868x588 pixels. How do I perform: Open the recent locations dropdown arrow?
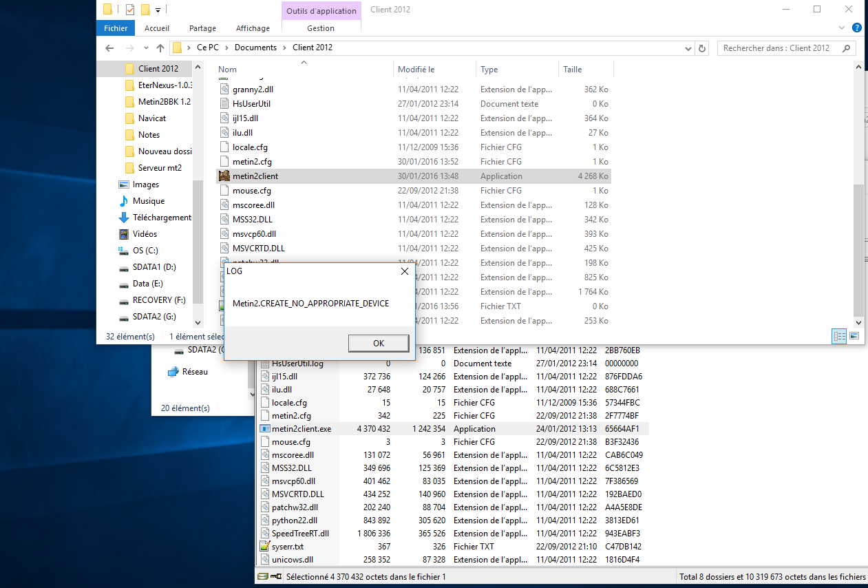(146, 48)
